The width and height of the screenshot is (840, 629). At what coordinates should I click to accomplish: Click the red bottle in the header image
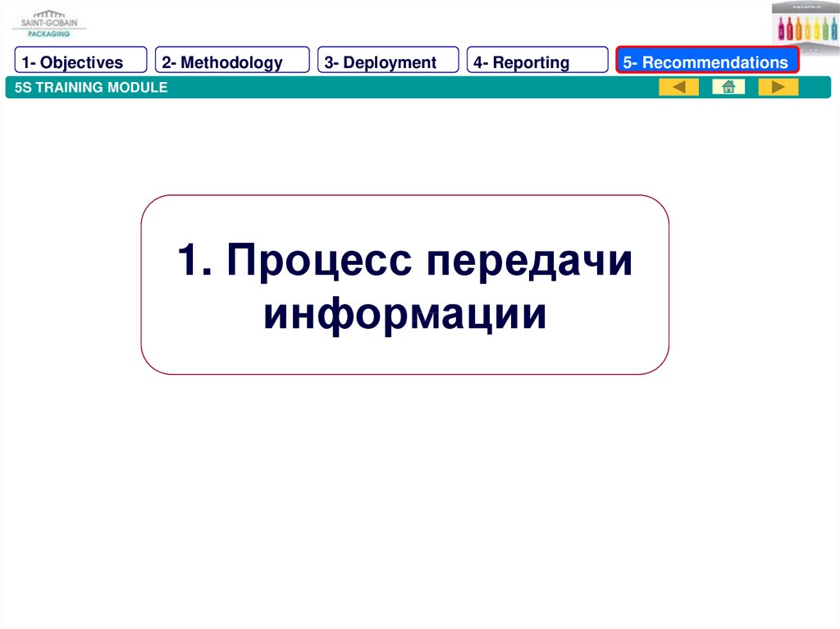[792, 30]
